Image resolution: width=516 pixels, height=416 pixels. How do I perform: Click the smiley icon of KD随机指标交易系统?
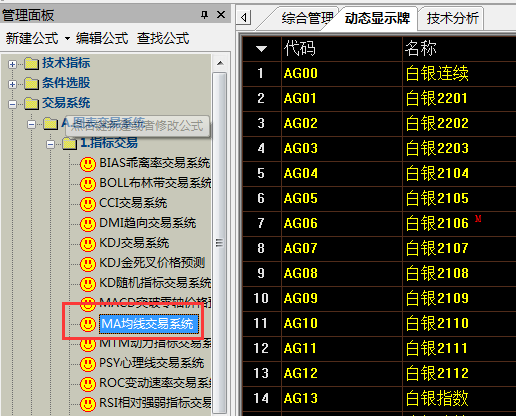88,284
